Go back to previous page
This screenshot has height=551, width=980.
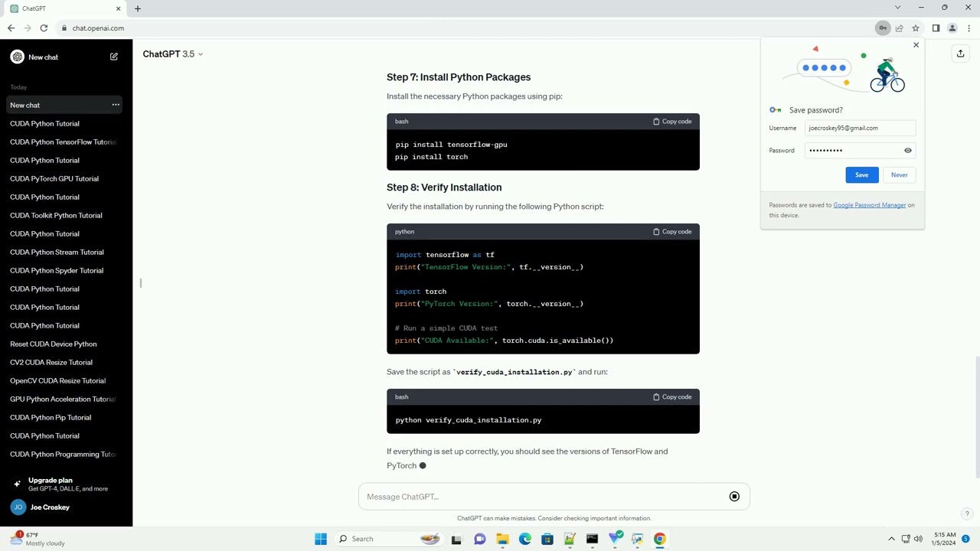tap(11, 28)
